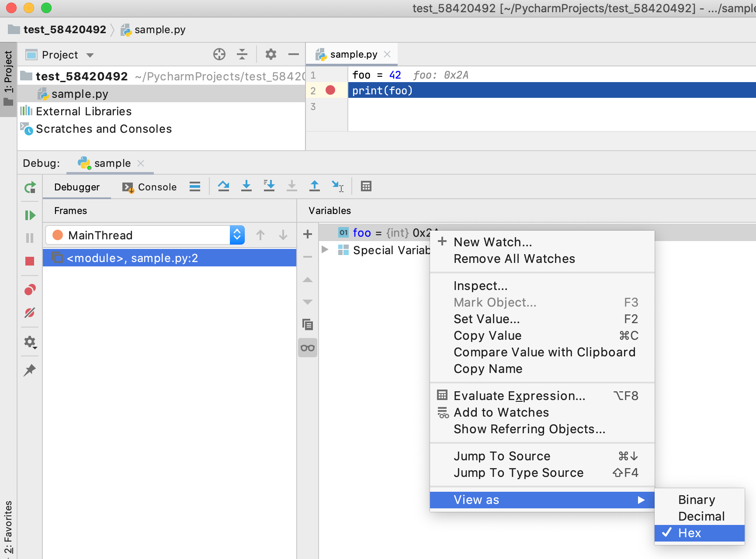756x559 pixels.
Task: Add new watch with plus icon
Action: pos(308,234)
